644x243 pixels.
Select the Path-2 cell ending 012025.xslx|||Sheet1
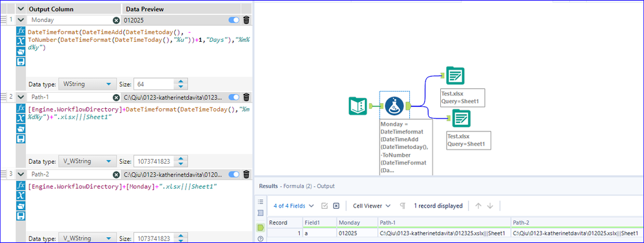(577, 233)
